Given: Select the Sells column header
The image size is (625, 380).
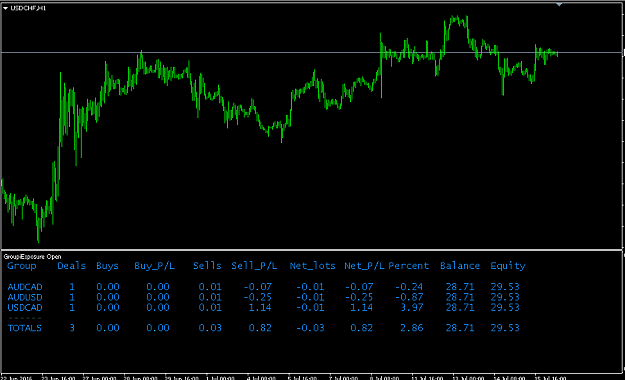Looking at the screenshot, I should pos(207,266).
